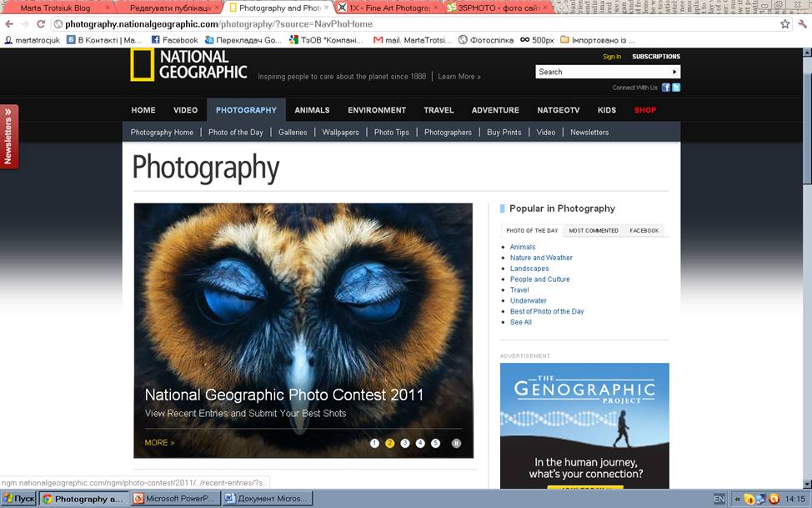
Task: Switch to Документ Microsoft Word taskbar item
Action: [268, 499]
